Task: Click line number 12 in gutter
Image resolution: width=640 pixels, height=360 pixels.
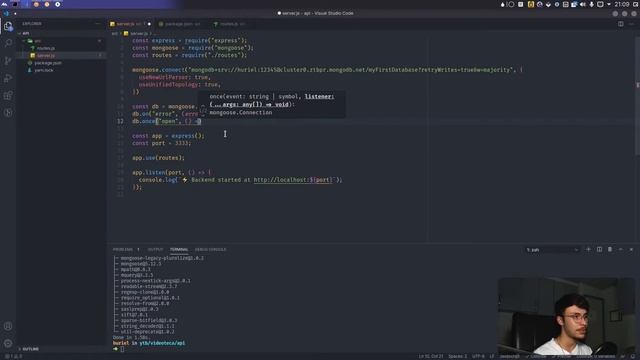Action: [120, 121]
